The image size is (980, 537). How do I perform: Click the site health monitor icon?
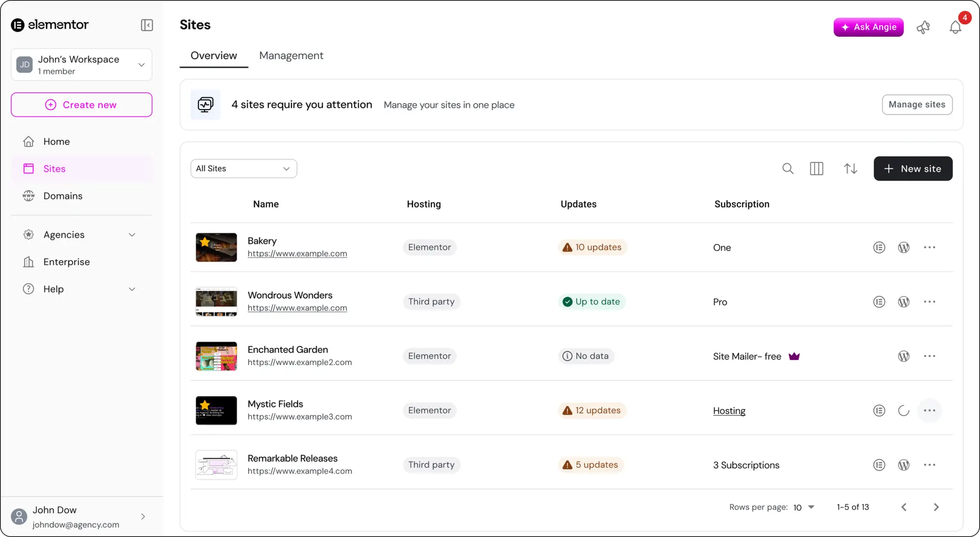tap(206, 105)
